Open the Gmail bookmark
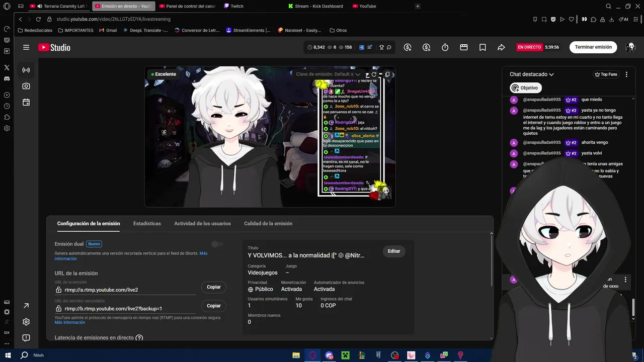644x362 pixels. 108,30
